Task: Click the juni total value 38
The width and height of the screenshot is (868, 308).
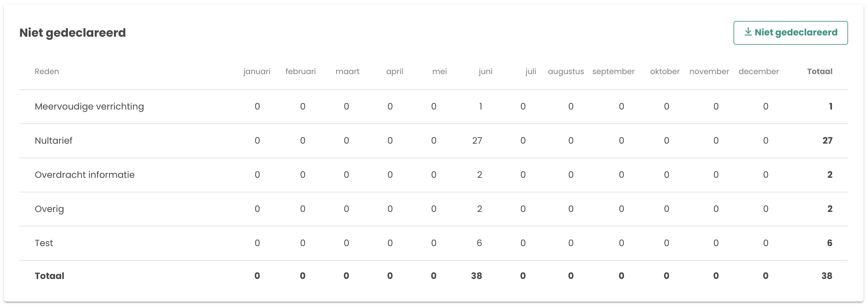Action: point(476,276)
